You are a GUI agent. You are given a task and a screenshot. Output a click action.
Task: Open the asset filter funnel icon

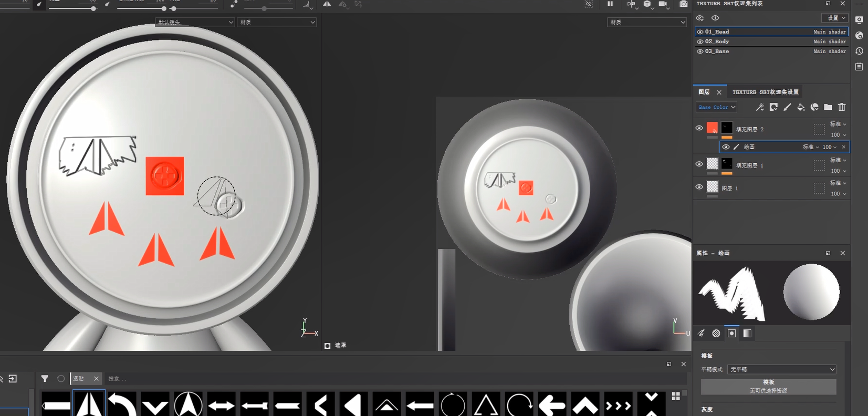click(45, 379)
